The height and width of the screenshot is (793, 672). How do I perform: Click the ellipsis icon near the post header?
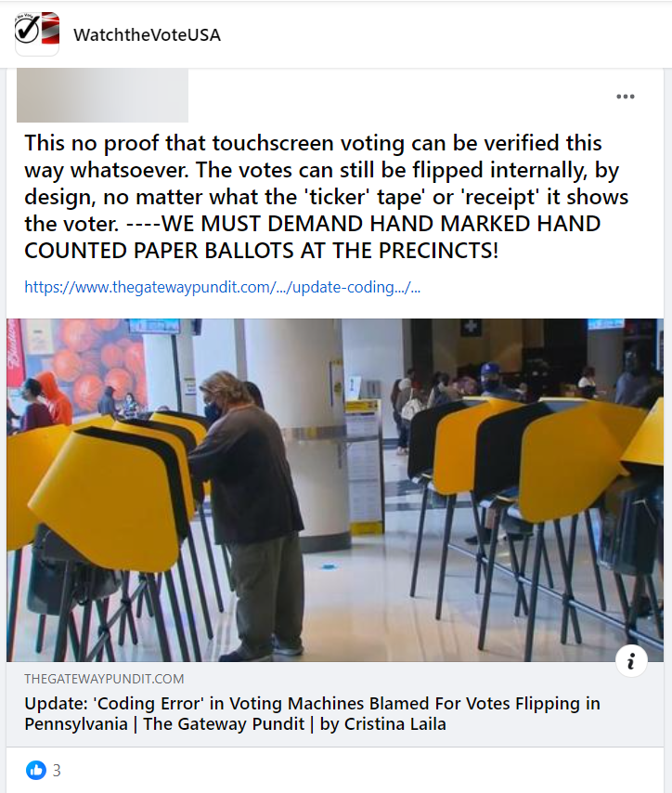coord(627,96)
